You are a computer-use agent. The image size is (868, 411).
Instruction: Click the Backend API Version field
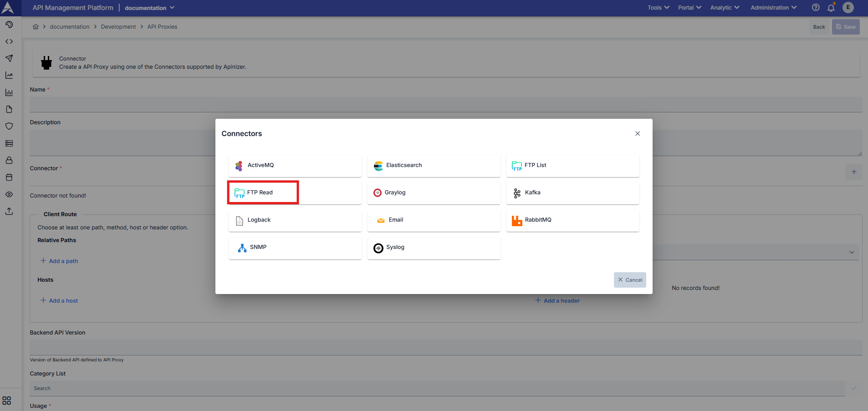click(446, 347)
